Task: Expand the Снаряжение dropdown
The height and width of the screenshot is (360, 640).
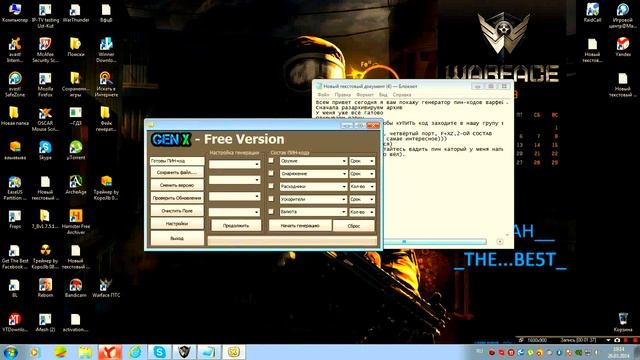Action: (313, 174)
